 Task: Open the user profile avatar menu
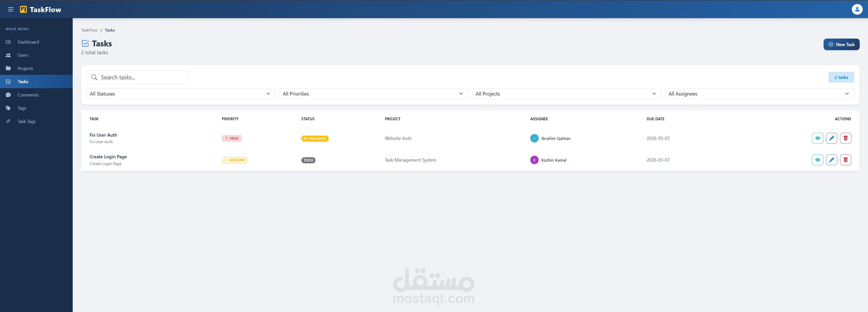coord(857,9)
